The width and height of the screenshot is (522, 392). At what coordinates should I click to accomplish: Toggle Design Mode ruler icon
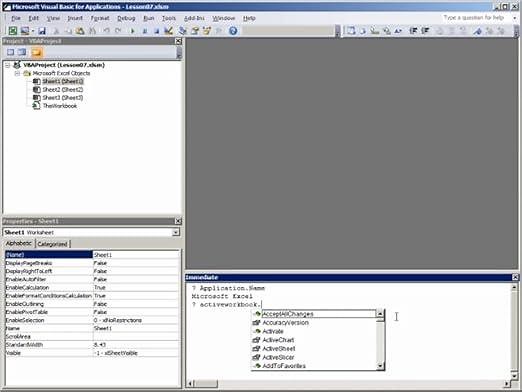coord(168,31)
